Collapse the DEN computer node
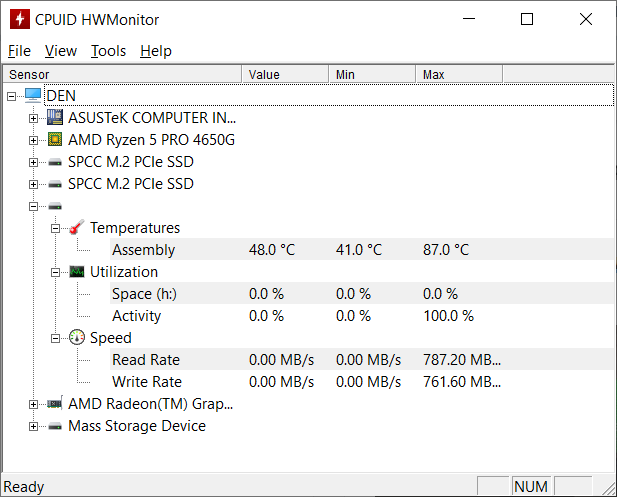The image size is (617, 497). pos(11,96)
